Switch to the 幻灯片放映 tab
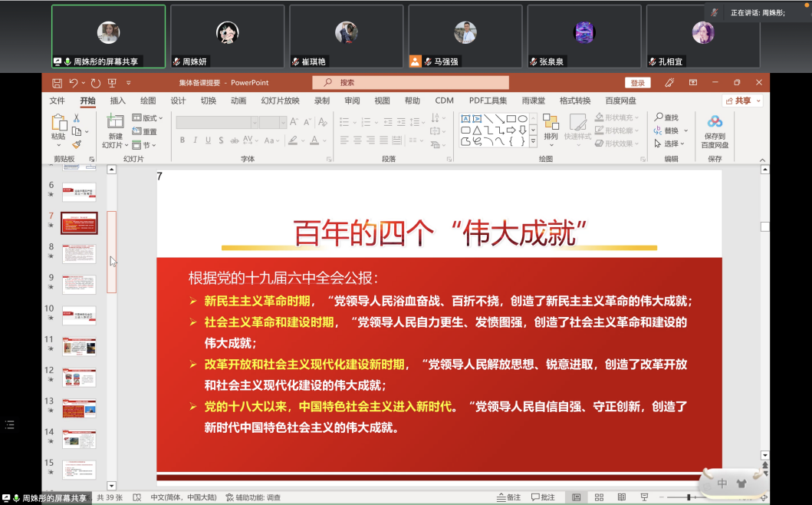This screenshot has width=812, height=505. tap(280, 101)
